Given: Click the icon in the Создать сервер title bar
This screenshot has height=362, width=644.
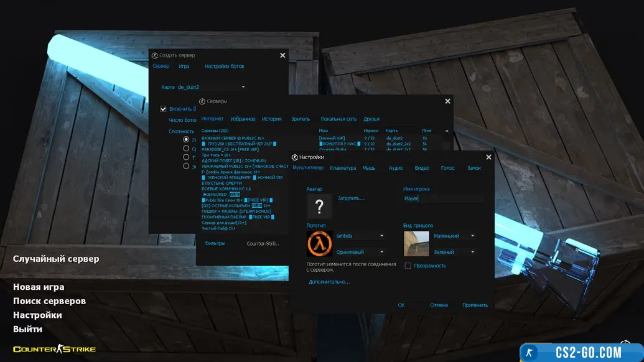Looking at the screenshot, I should point(155,55).
